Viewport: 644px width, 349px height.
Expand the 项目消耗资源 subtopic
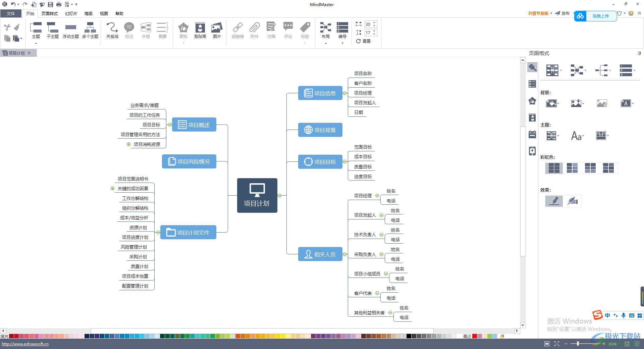(128, 144)
